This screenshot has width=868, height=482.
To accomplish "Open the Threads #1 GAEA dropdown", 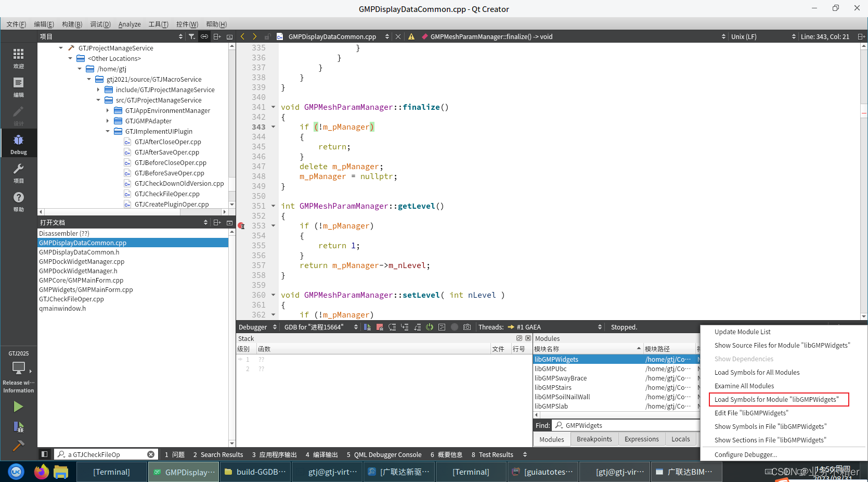I will click(x=554, y=327).
